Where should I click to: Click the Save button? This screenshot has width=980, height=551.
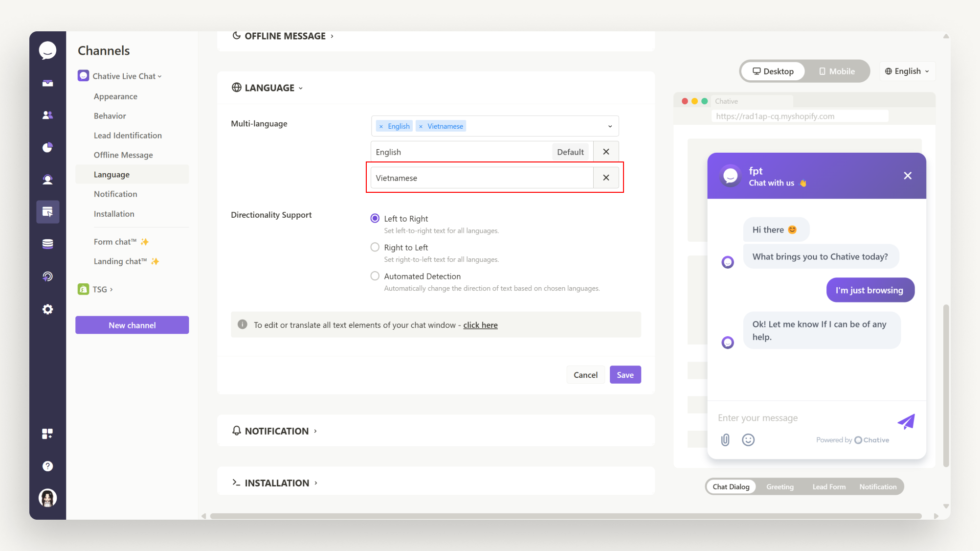point(625,374)
